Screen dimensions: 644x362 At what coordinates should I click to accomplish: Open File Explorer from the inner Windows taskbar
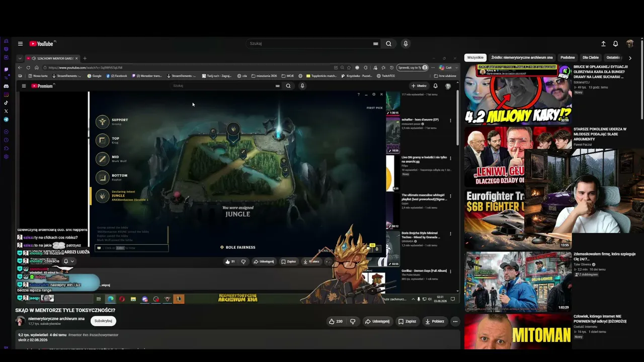(133, 299)
